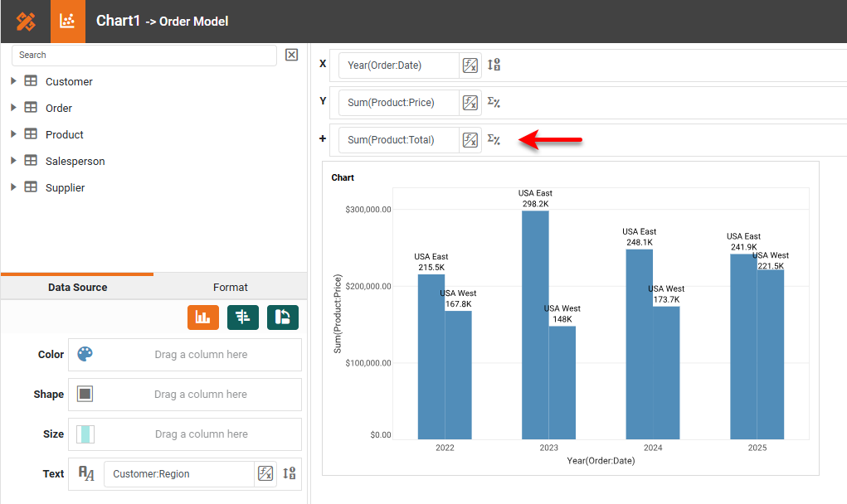Expand the Salesperson table in the tree
Viewport: 847px width, 504px height.
click(13, 161)
